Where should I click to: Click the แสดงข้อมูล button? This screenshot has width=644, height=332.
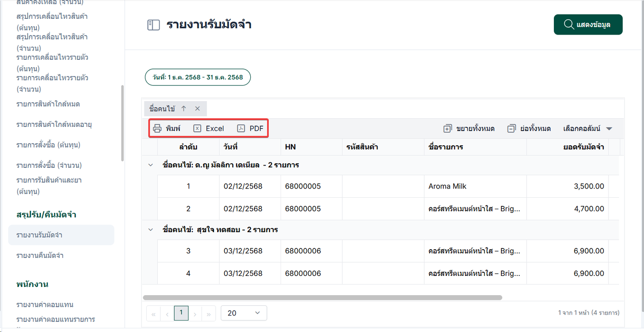pos(588,25)
